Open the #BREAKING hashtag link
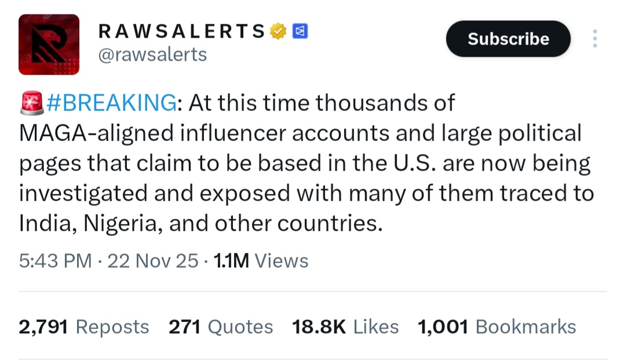 pyautogui.click(x=110, y=103)
